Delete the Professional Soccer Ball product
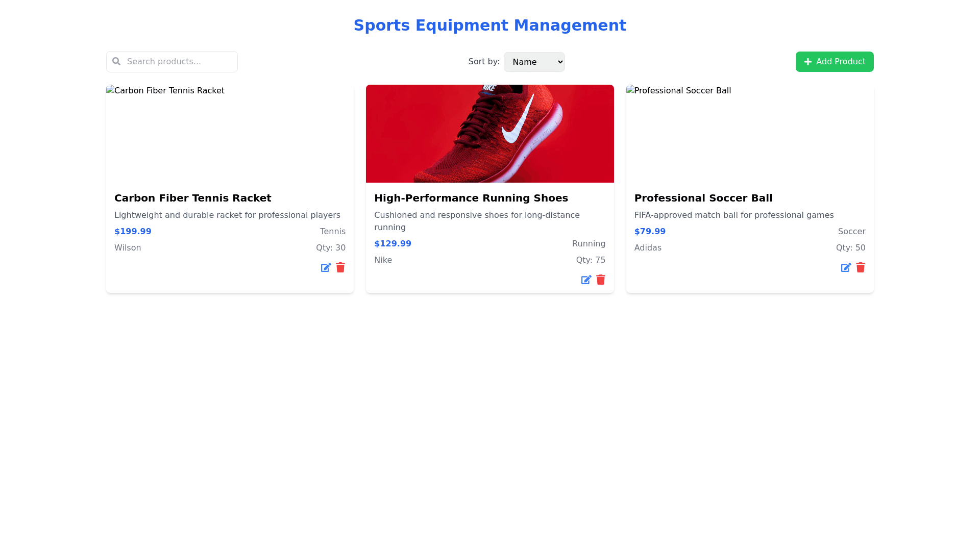Screen dimensions: 980x551 (x=861, y=267)
